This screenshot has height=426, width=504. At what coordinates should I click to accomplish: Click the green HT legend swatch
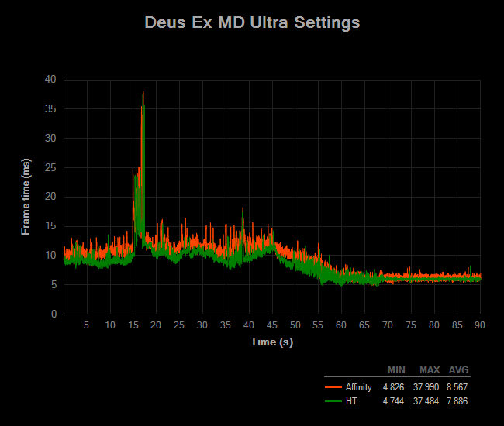tap(333, 401)
